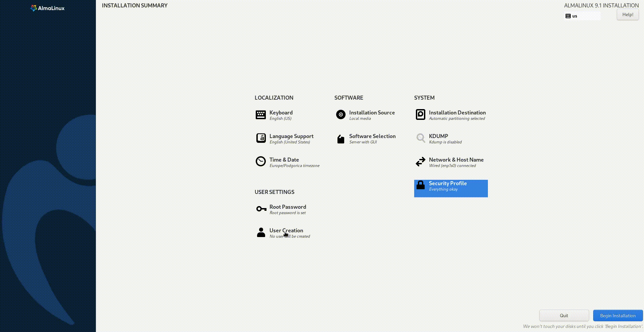The image size is (644, 332).
Task: Click the Installation Destination disk icon
Action: pyautogui.click(x=420, y=115)
